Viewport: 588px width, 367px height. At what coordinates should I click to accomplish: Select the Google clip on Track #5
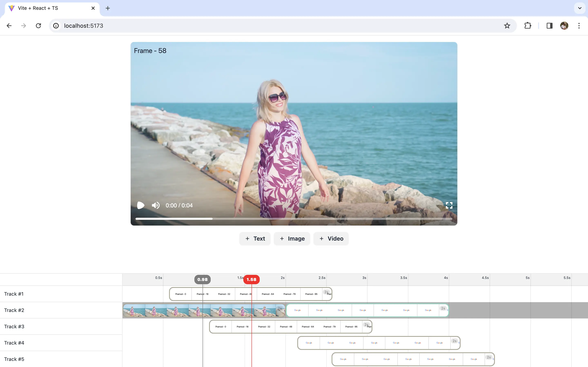click(x=413, y=359)
